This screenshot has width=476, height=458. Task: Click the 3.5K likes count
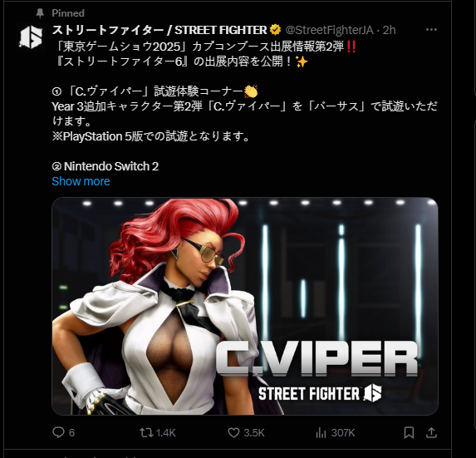(254, 433)
